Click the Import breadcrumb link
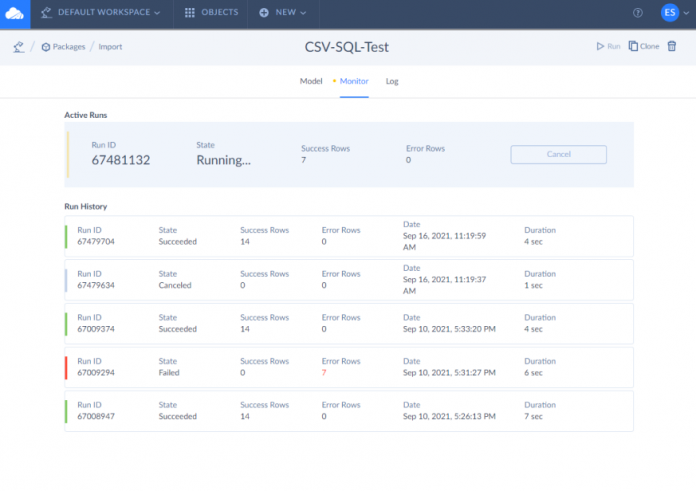Image resolution: width=696 pixels, height=491 pixels. tap(110, 46)
